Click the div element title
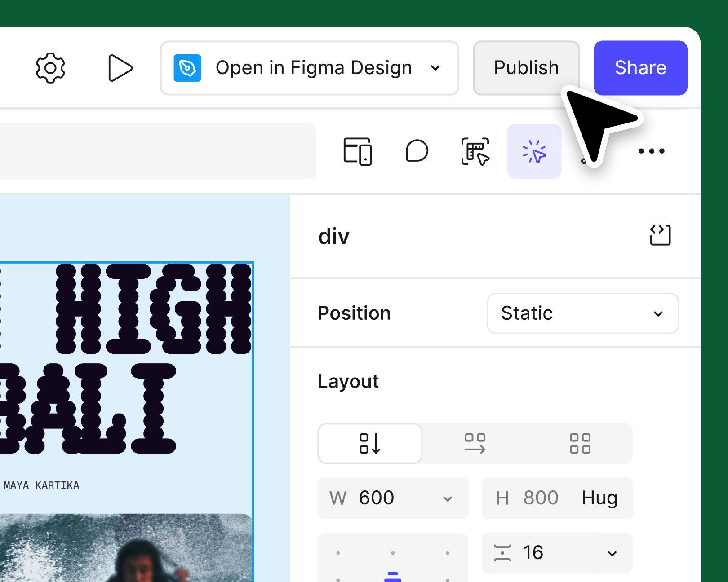This screenshot has height=582, width=728. pos(333,236)
